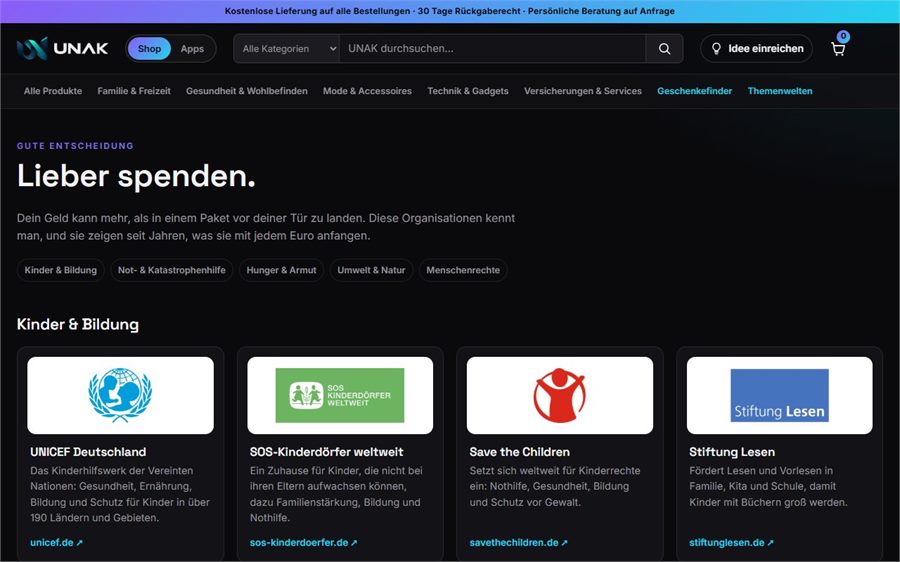Switch to the Shop toggle
The height and width of the screenshot is (562, 900).
pyautogui.click(x=149, y=49)
